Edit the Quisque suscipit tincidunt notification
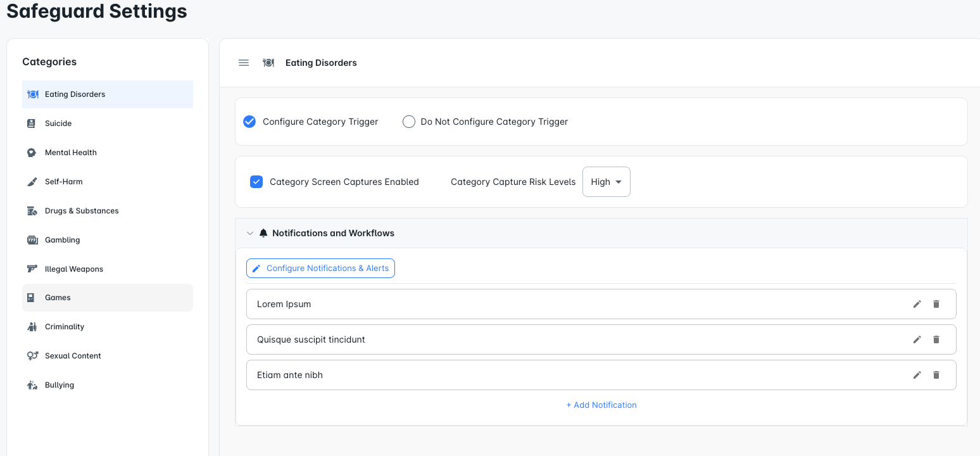 (x=917, y=339)
